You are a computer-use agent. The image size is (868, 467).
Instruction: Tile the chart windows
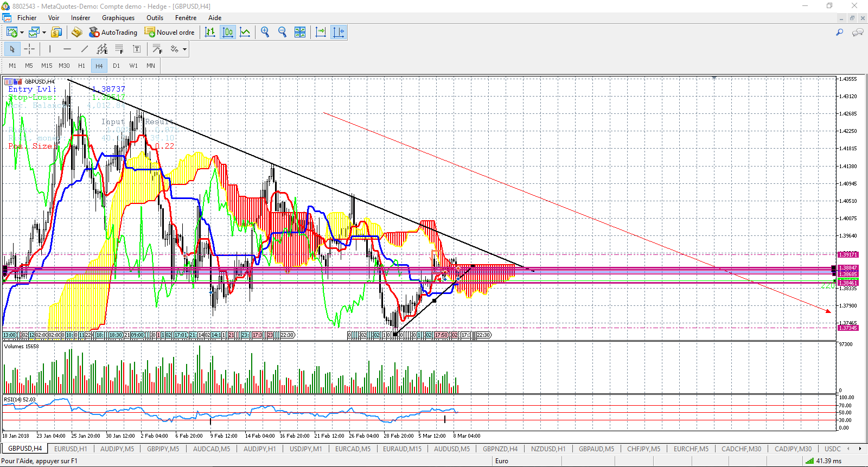pos(300,32)
